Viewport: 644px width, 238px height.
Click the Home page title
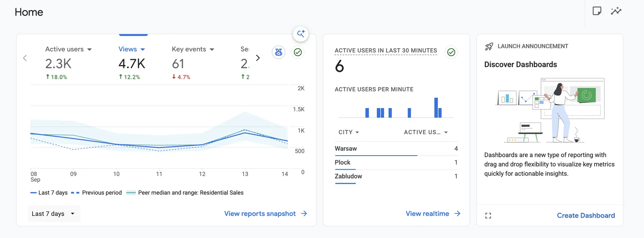[29, 12]
